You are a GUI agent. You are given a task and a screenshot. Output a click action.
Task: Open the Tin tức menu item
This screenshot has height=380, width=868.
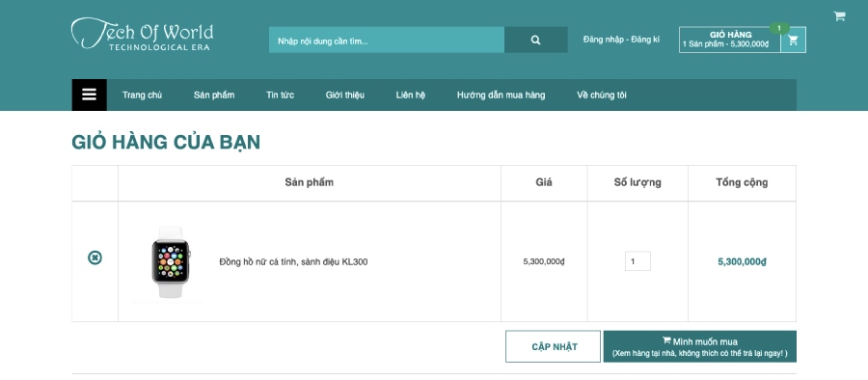280,95
